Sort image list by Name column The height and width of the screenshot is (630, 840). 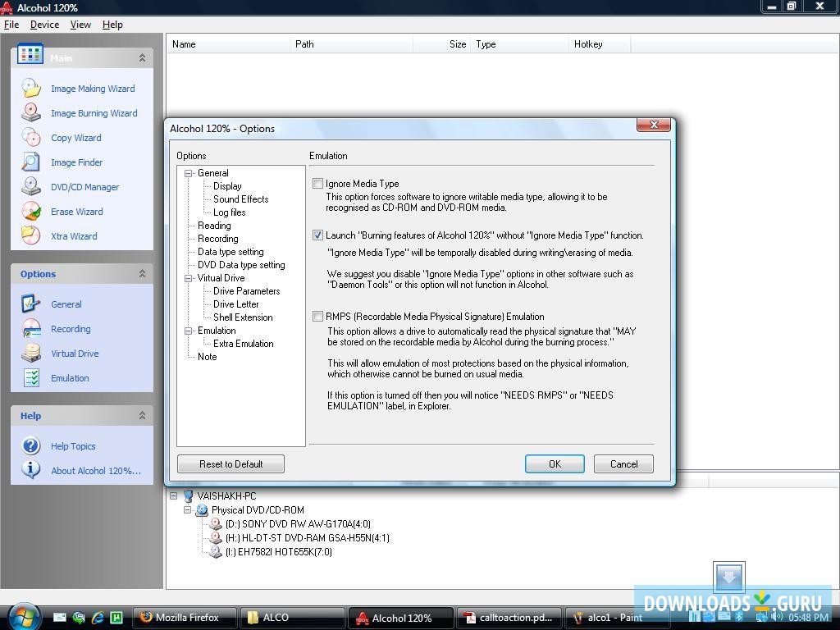[228, 44]
